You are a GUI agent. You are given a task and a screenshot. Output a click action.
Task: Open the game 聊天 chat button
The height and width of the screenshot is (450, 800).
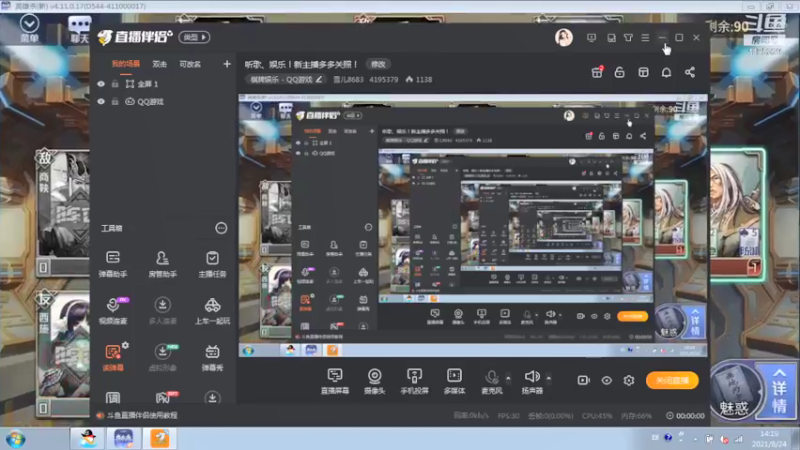coord(80,29)
